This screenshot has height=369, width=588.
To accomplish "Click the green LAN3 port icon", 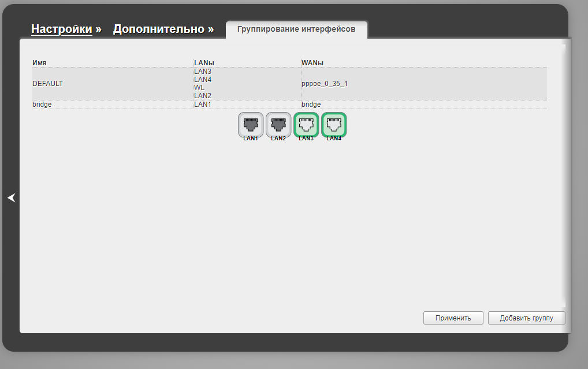I will 306,124.
